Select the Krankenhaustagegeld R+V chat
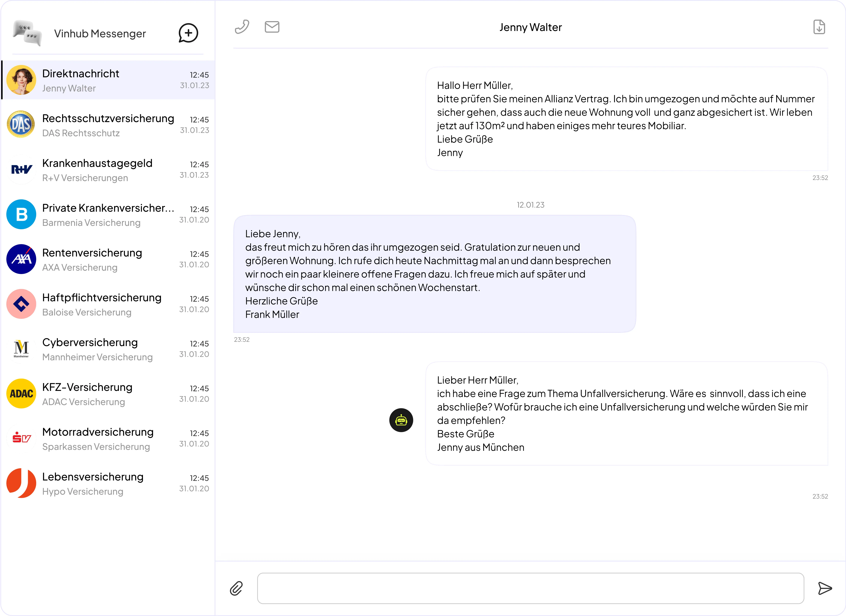The image size is (846, 616). click(108, 170)
